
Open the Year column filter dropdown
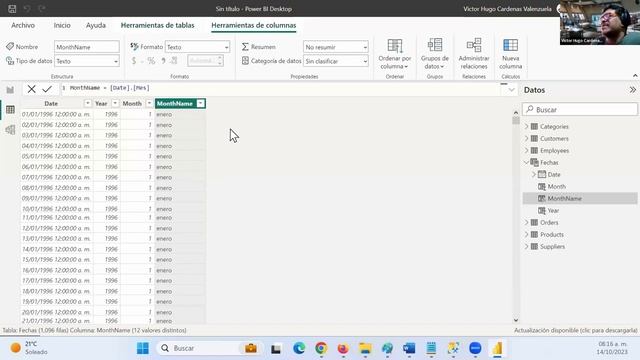click(115, 104)
